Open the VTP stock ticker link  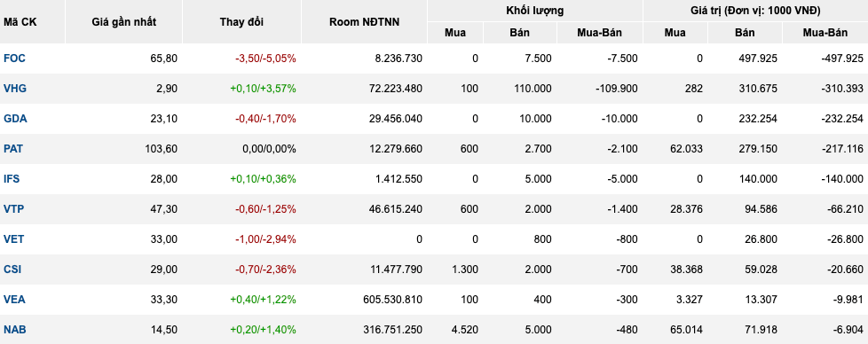(14, 209)
